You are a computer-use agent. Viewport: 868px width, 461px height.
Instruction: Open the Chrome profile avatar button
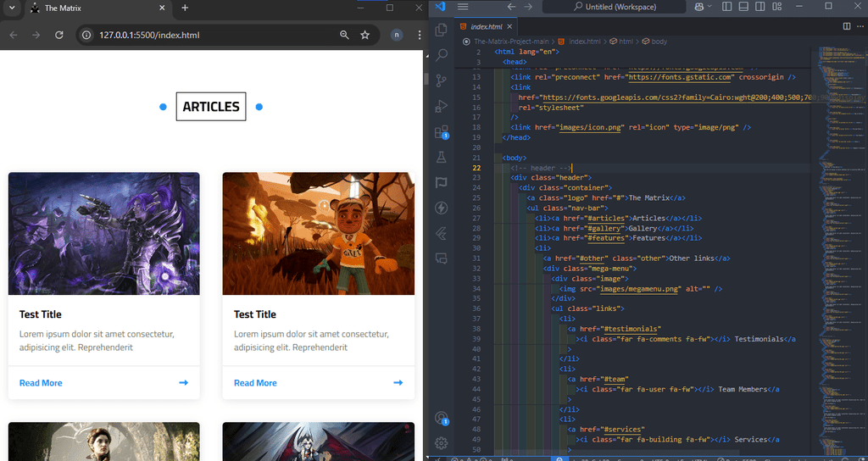coord(397,35)
